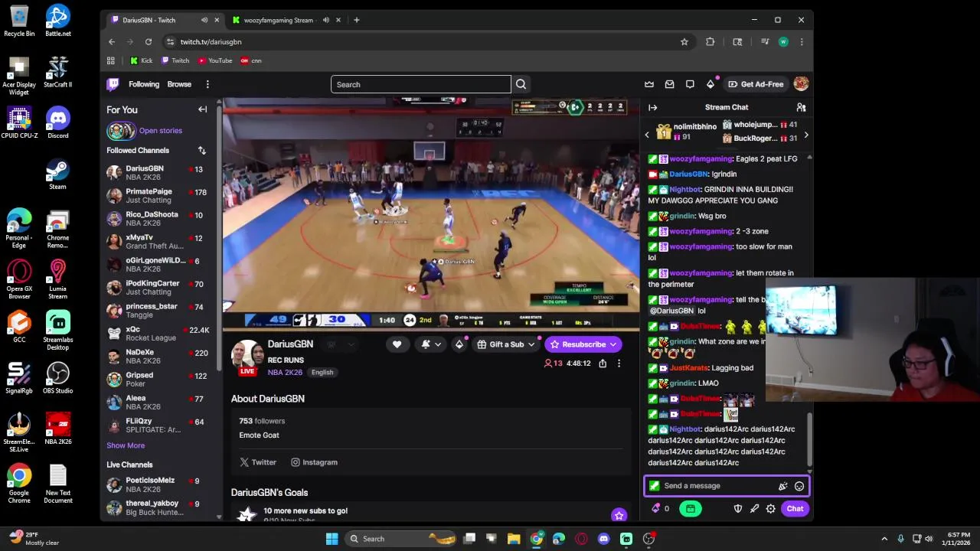Collapse the stream chat panel
The width and height of the screenshot is (980, 551).
coord(652,107)
